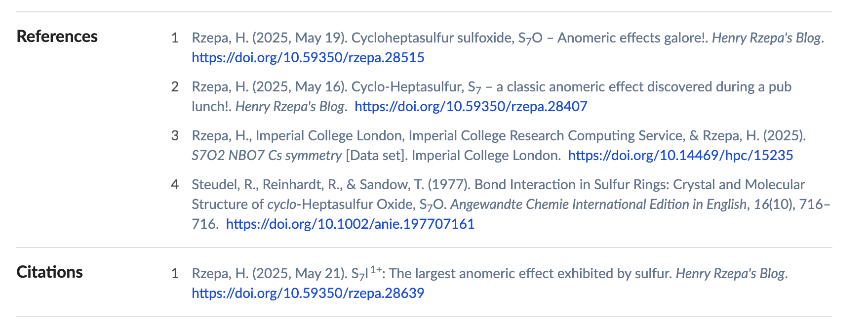Click reference number 4 in References list
The image size is (868, 335).
point(175,185)
